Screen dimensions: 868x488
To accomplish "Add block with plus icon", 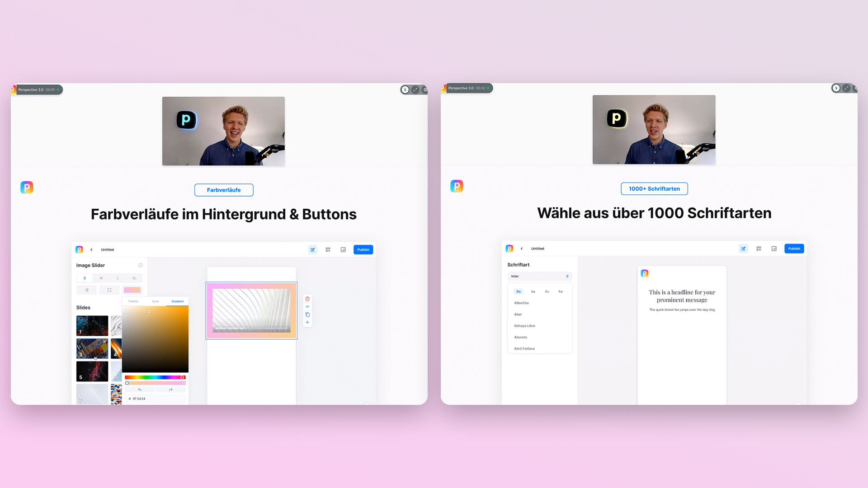I will click(307, 322).
